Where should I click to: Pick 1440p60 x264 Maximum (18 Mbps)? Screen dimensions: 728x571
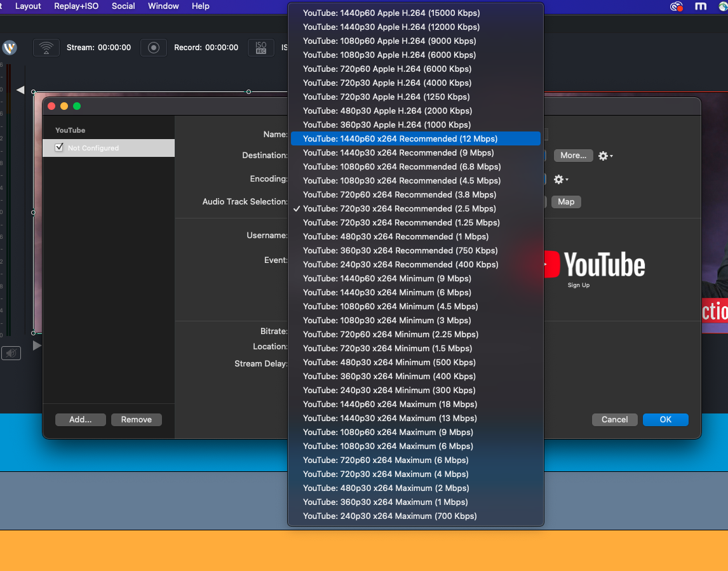tap(415, 404)
